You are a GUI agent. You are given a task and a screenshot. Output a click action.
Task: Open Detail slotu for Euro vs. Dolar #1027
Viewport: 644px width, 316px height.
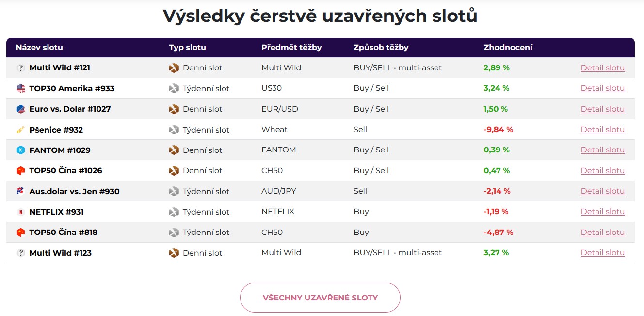click(x=602, y=109)
